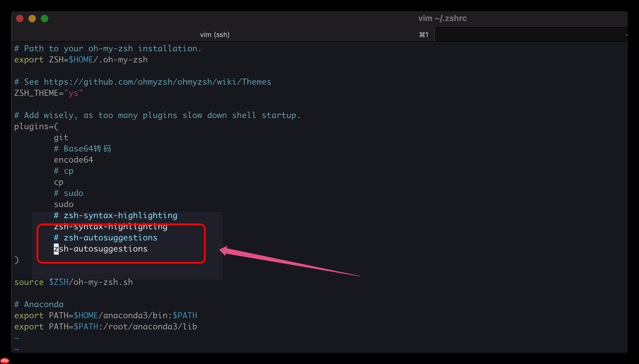The width and height of the screenshot is (639, 364).
Task: Click the yellow minimize window button
Action: click(32, 19)
